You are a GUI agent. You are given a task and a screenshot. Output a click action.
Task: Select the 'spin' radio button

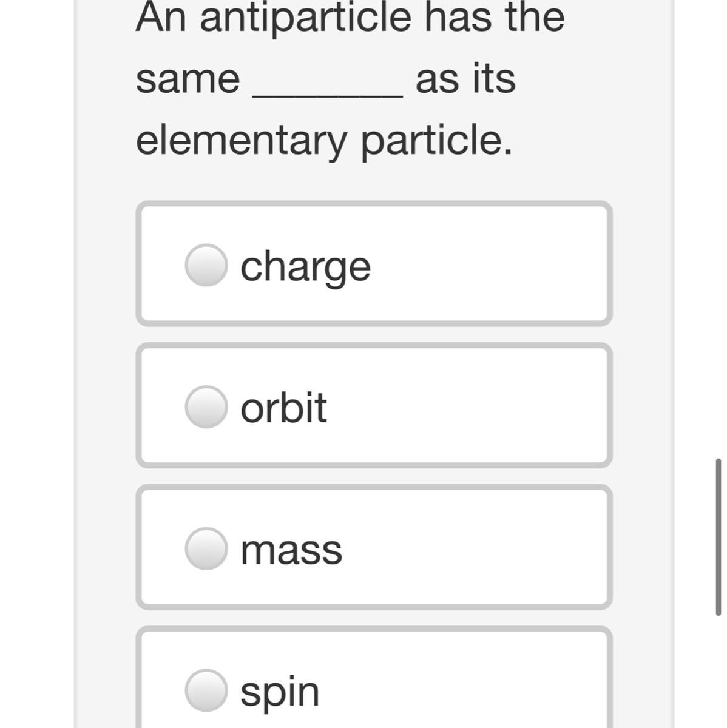tap(206, 690)
